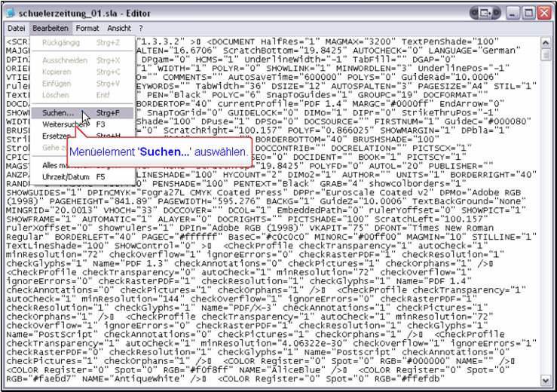Minimize the Editor window
557x392 pixels.
tap(511, 12)
